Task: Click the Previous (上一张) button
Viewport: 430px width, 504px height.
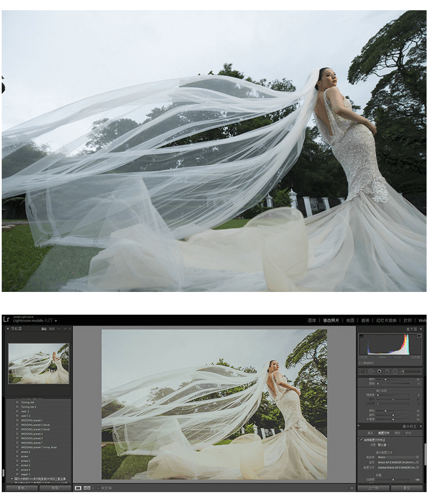Action: pyautogui.click(x=373, y=488)
